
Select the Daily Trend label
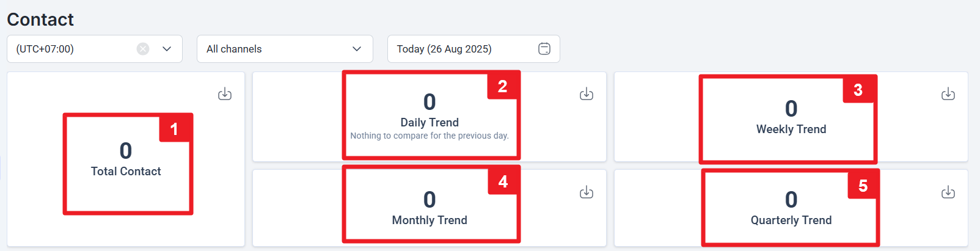point(430,123)
